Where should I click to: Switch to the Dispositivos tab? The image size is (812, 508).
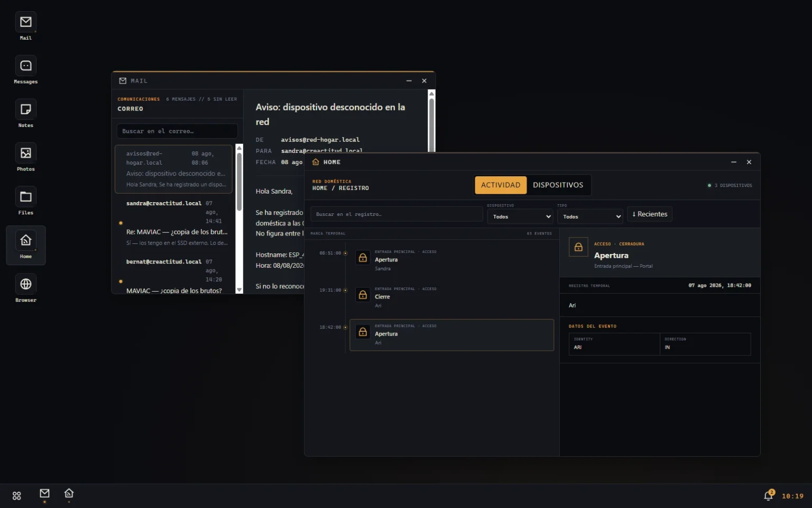click(x=558, y=185)
